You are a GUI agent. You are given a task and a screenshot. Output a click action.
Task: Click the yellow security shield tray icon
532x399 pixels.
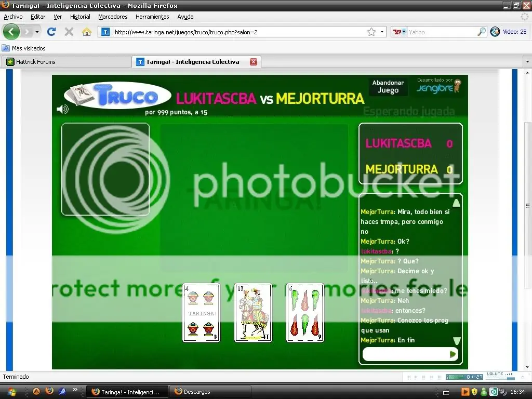pyautogui.click(x=475, y=392)
